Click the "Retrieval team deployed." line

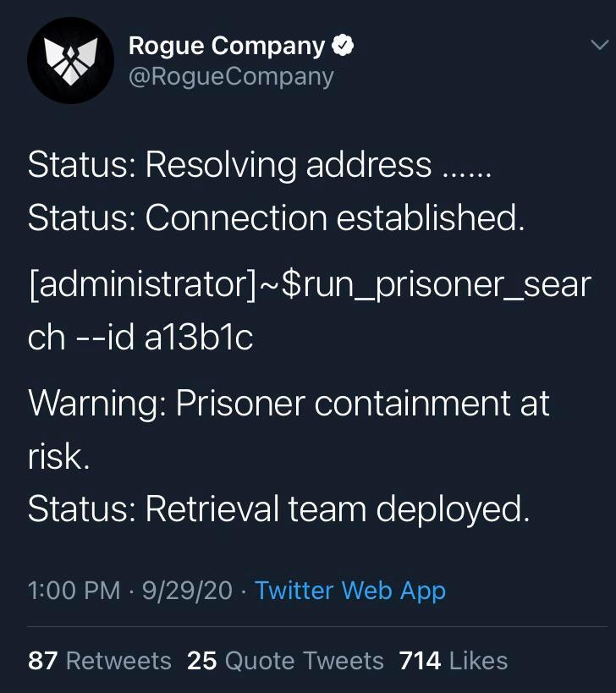pyautogui.click(x=337, y=509)
